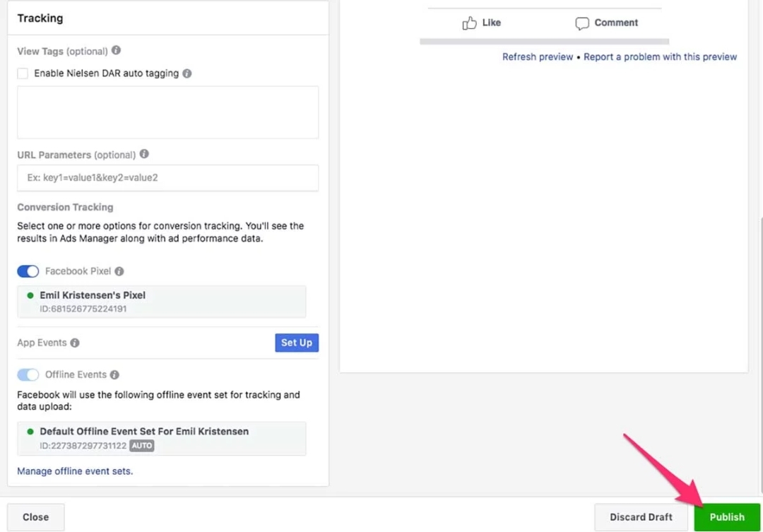This screenshot has height=532, width=763.
Task: Open Report a problem with this preview
Action: click(x=661, y=57)
